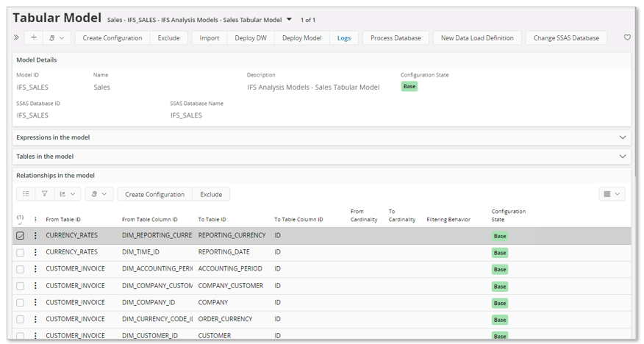644x344 pixels.
Task: Click column options dots in table header
Action: pos(35,219)
